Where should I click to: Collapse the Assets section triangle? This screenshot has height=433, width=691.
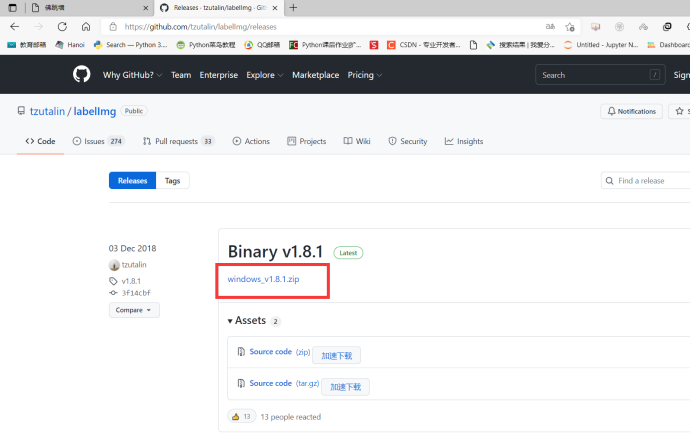coord(230,321)
